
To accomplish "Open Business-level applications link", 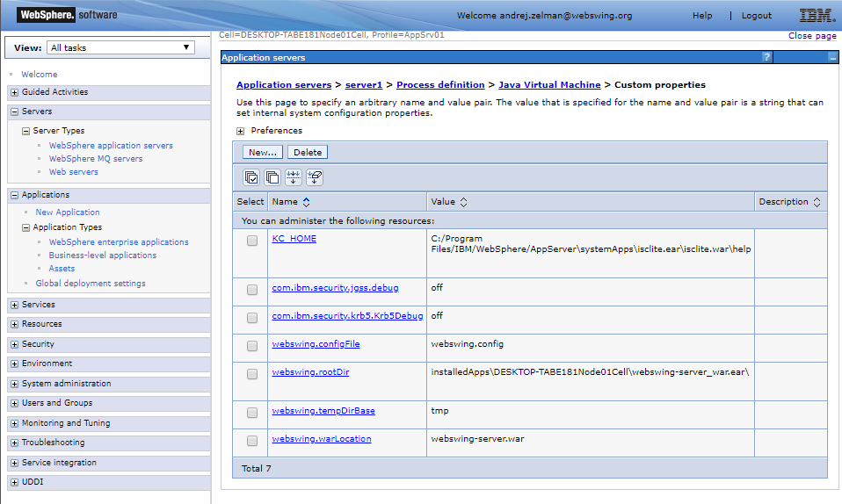I will (103, 256).
